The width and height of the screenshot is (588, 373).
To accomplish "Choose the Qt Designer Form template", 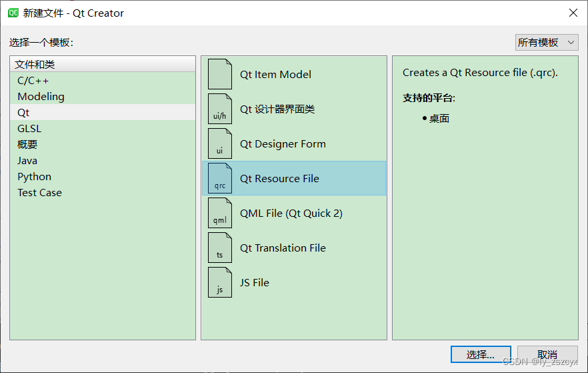I will pos(294,143).
